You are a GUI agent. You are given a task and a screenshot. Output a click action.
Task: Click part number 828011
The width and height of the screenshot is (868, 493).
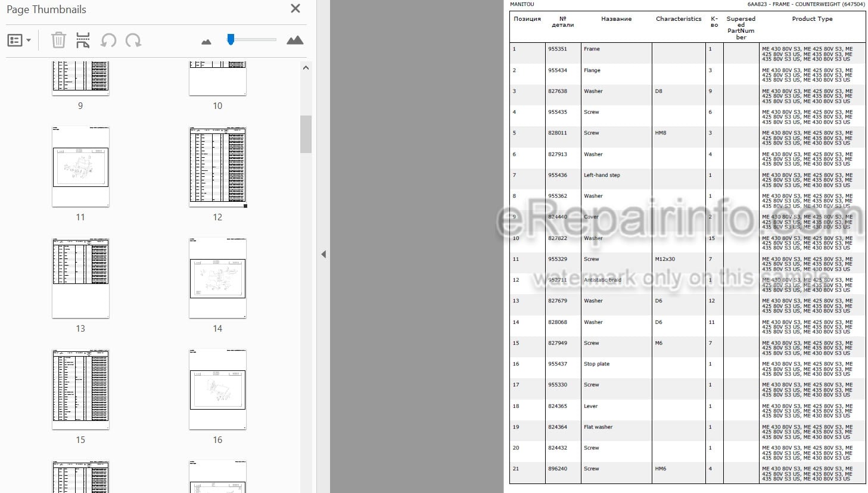(x=558, y=133)
